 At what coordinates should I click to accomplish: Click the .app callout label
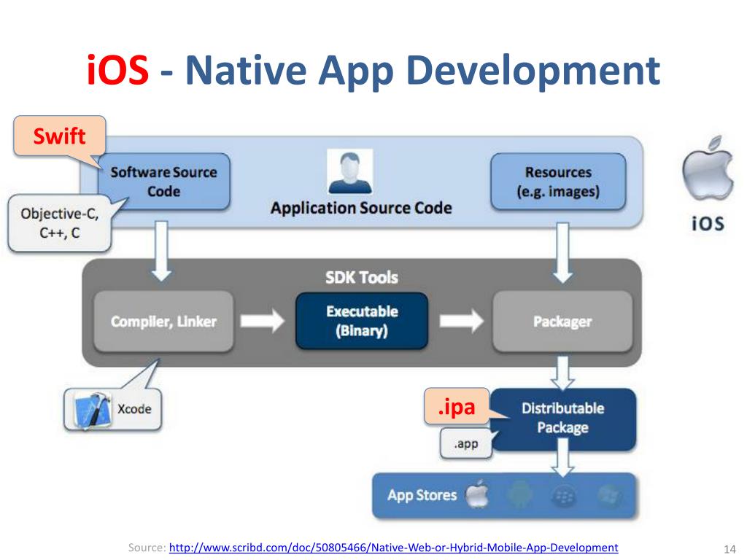point(466,443)
